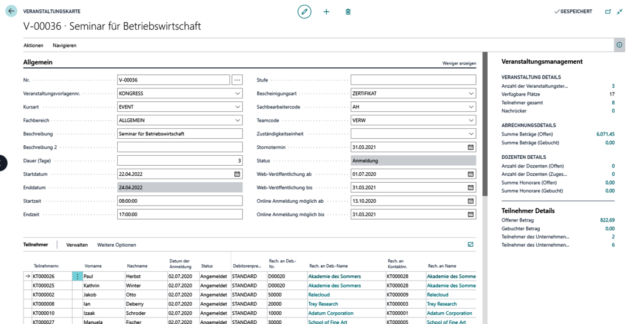Open the Sachbearbeitercode dropdown
The height and width of the screenshot is (324, 644).
tap(471, 107)
